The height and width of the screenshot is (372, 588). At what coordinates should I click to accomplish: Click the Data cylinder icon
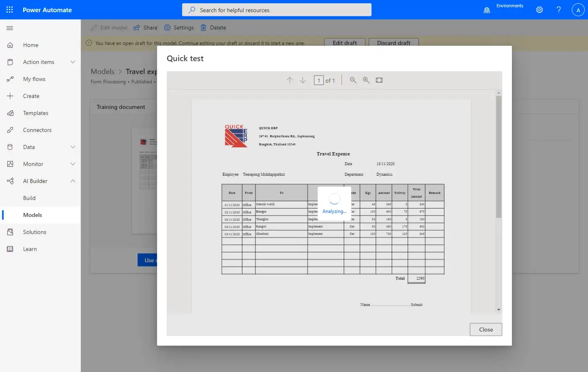10,147
